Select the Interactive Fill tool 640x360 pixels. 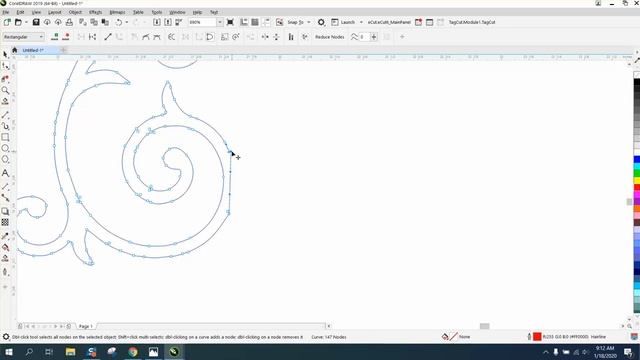5,247
